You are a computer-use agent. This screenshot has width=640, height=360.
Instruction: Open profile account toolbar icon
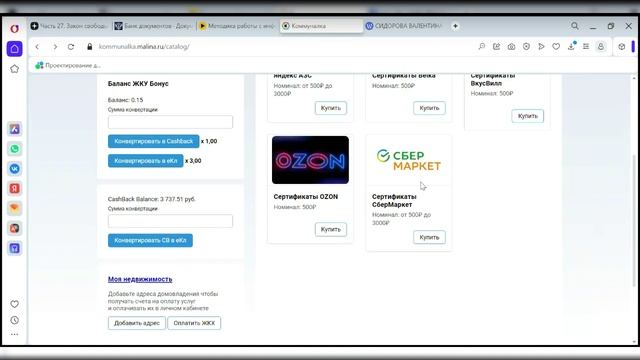tap(601, 47)
